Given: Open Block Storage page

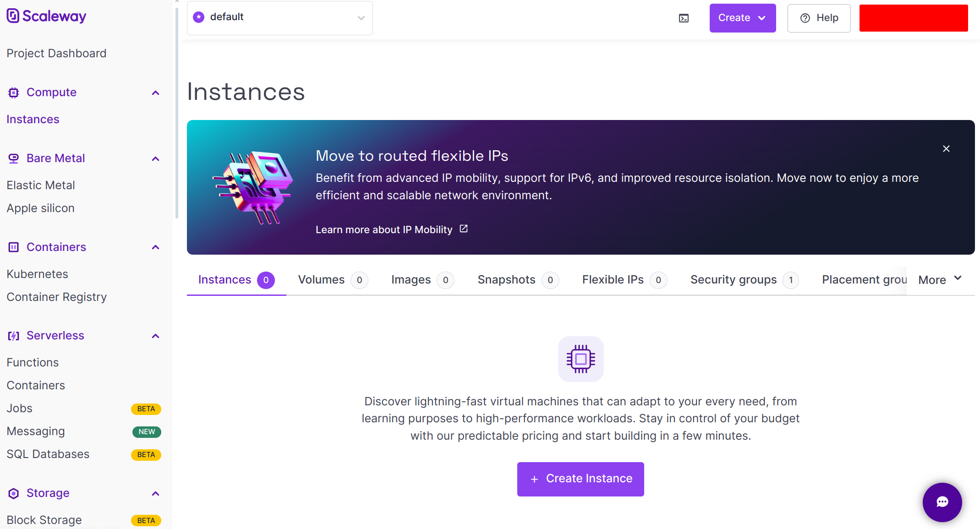Looking at the screenshot, I should click(x=44, y=520).
